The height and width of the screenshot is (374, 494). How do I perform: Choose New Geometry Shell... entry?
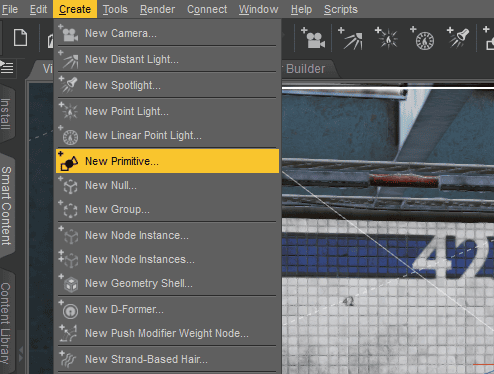[x=167, y=283]
